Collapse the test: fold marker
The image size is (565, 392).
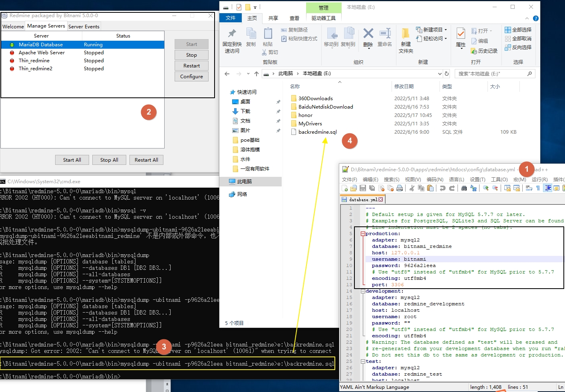tap(363, 362)
